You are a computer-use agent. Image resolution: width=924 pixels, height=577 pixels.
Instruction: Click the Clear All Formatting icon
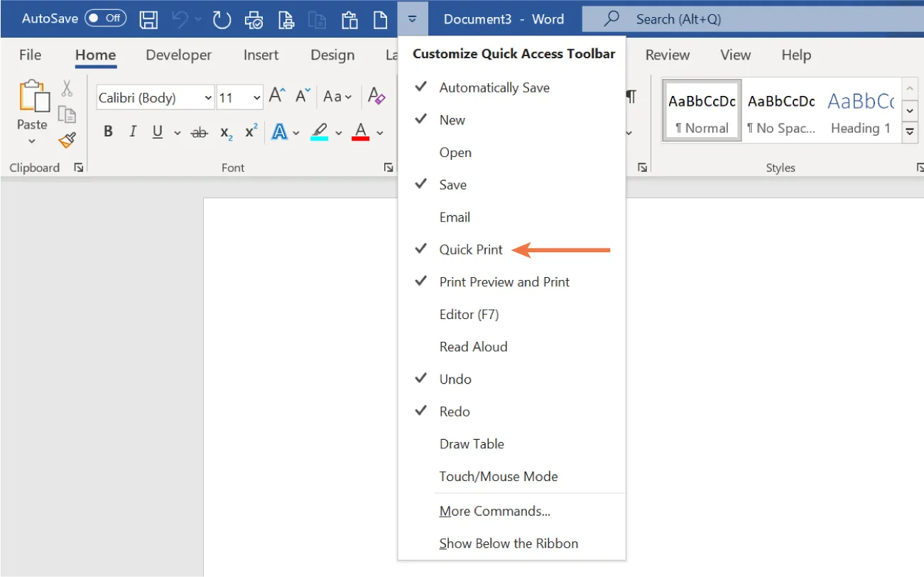[376, 97]
